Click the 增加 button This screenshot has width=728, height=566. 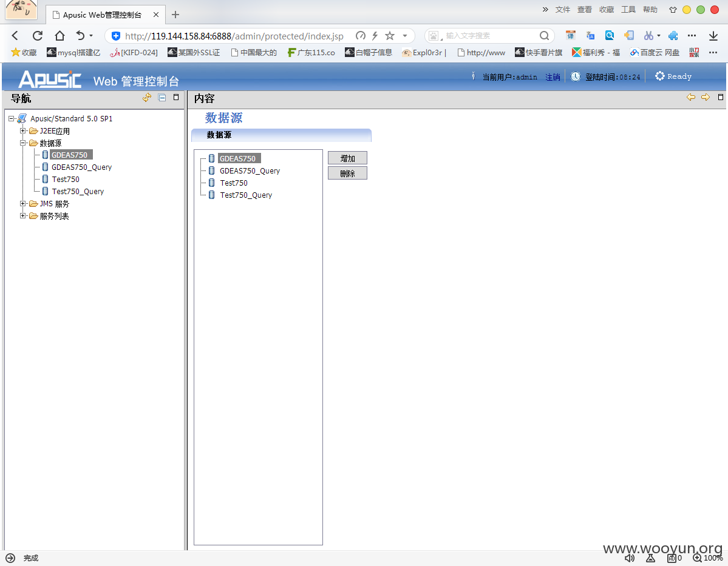point(347,158)
